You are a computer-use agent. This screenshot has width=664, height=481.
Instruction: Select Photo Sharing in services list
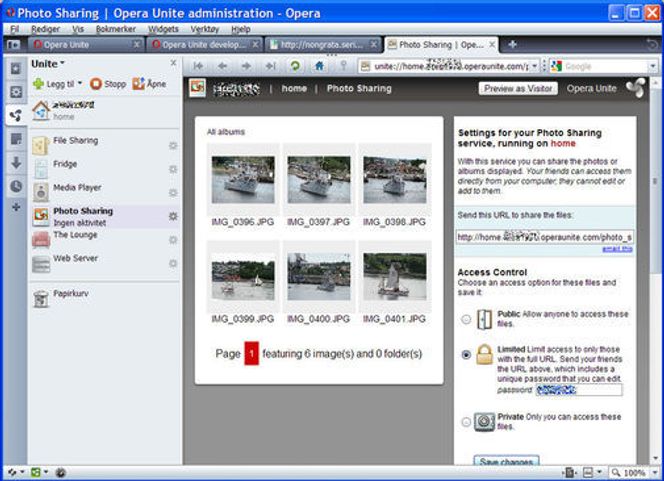[x=105, y=216]
